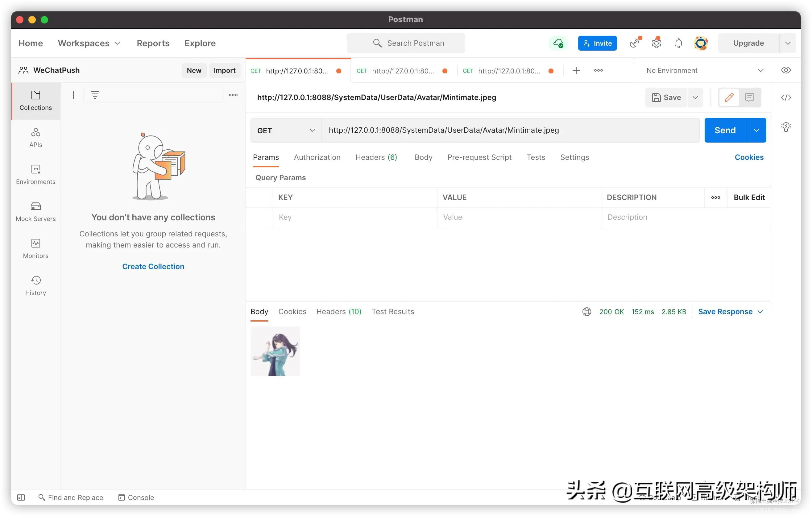
Task: Open the Monitors sidebar panel
Action: [36, 249]
